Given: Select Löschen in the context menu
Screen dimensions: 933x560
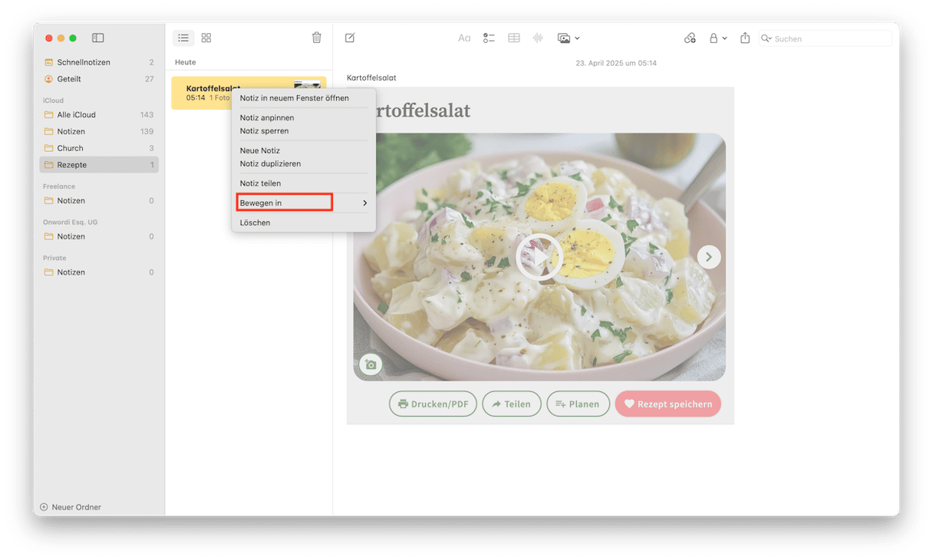Looking at the screenshot, I should (x=255, y=222).
